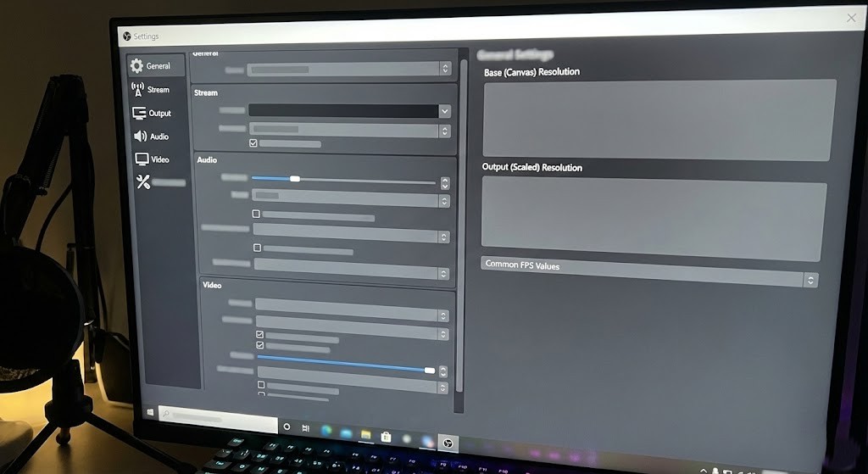This screenshot has width=868, height=474.
Task: Toggle the lower checked checkbox in Video section
Action: [260, 345]
